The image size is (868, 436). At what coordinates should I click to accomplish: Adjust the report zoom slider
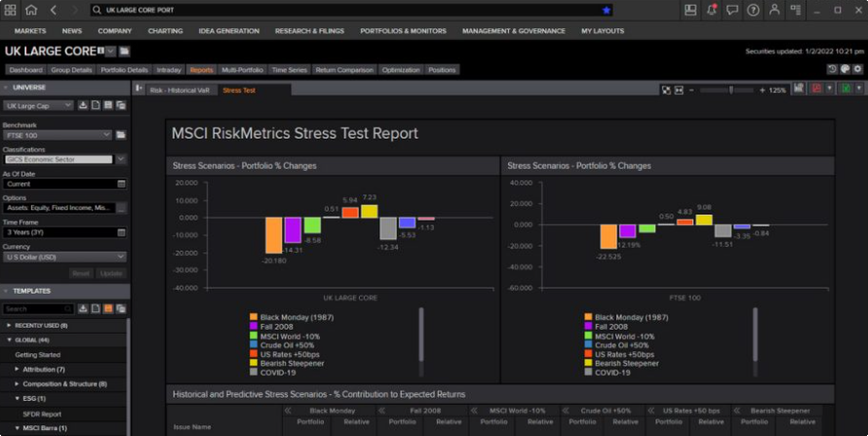[x=731, y=89]
